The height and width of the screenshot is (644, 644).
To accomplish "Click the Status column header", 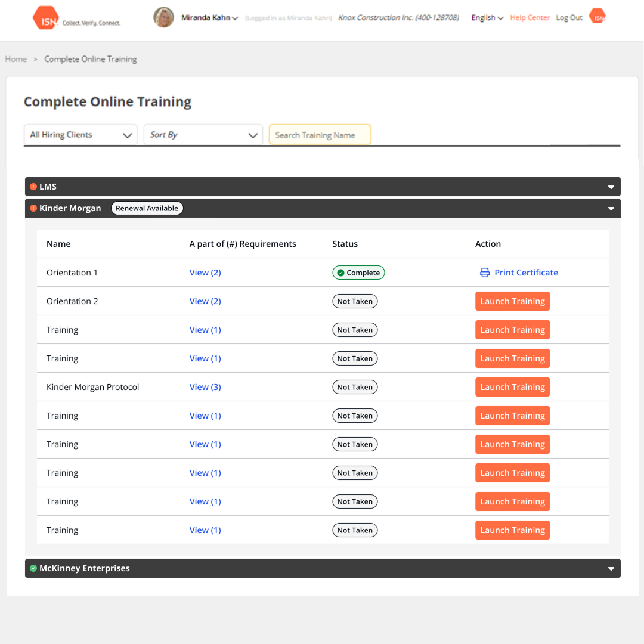I will [x=345, y=244].
